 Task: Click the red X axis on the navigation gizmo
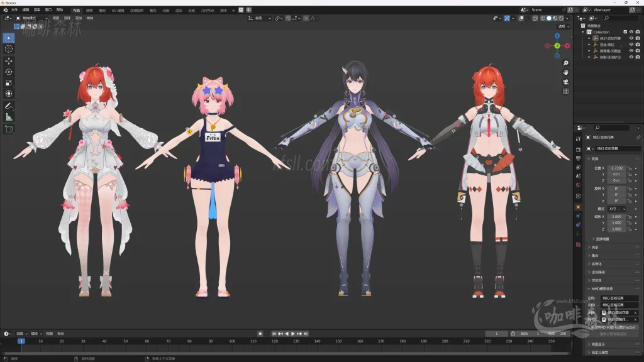point(567,45)
